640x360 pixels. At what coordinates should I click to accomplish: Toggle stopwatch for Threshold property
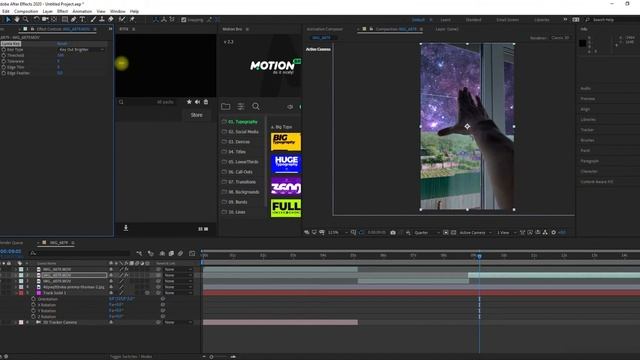4,56
